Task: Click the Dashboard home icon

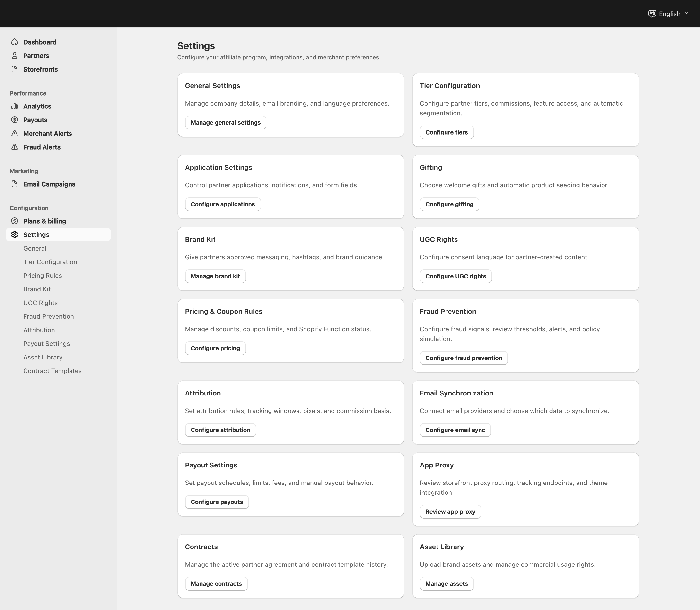Action: (x=15, y=42)
